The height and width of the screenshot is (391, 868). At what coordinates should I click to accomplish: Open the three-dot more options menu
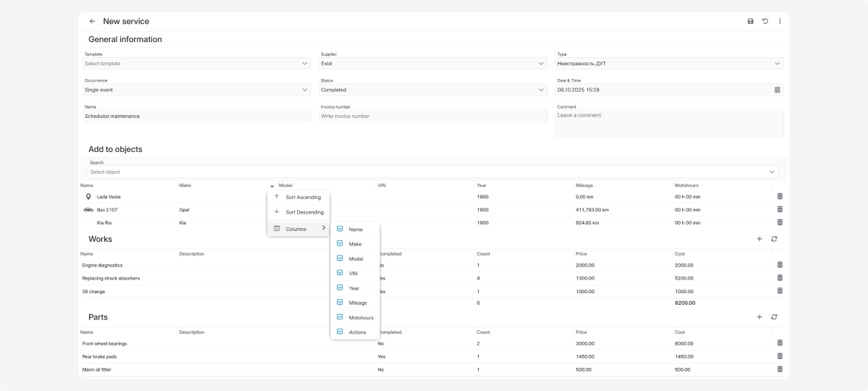click(x=780, y=22)
